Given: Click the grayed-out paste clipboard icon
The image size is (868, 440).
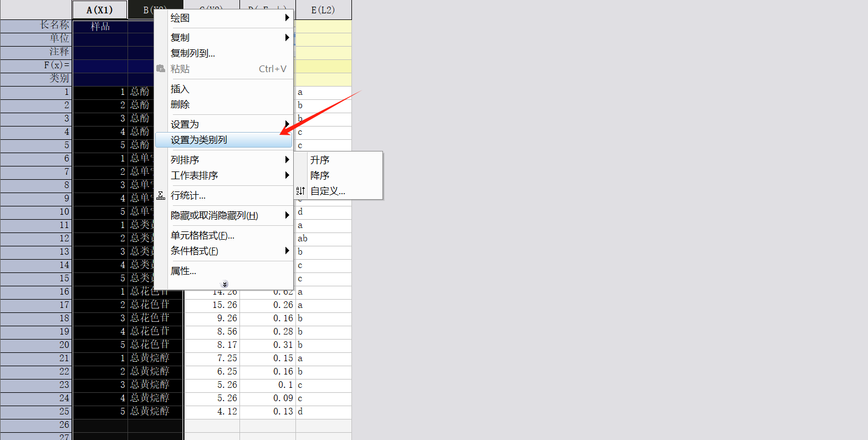Looking at the screenshot, I should [x=161, y=69].
